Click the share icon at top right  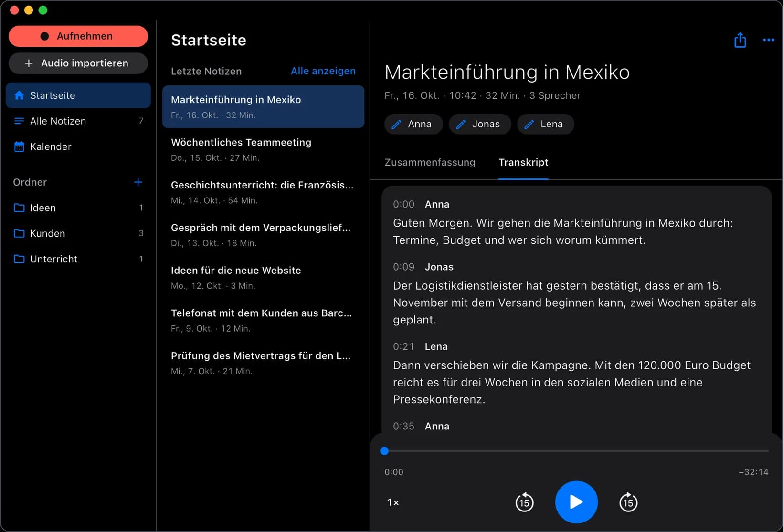click(740, 40)
